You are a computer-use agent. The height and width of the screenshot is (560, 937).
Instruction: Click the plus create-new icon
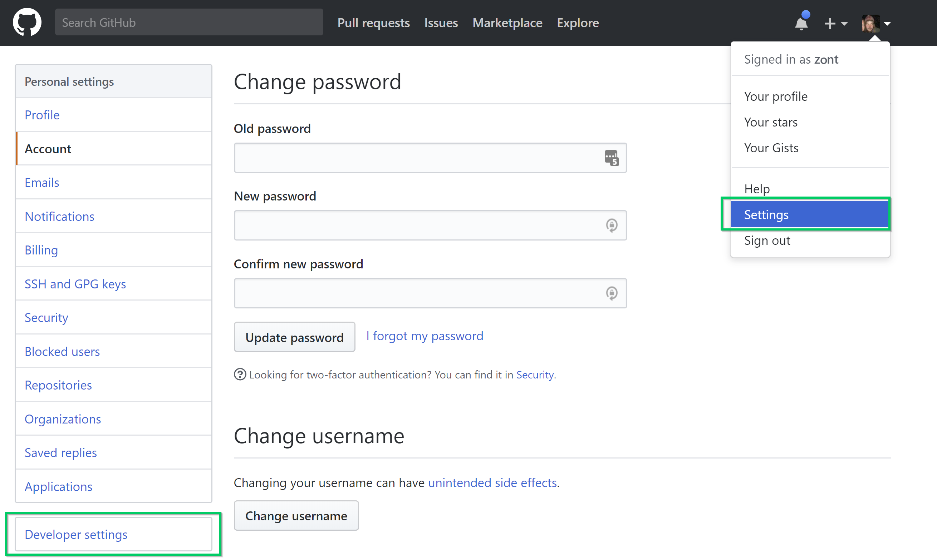pyautogui.click(x=829, y=23)
